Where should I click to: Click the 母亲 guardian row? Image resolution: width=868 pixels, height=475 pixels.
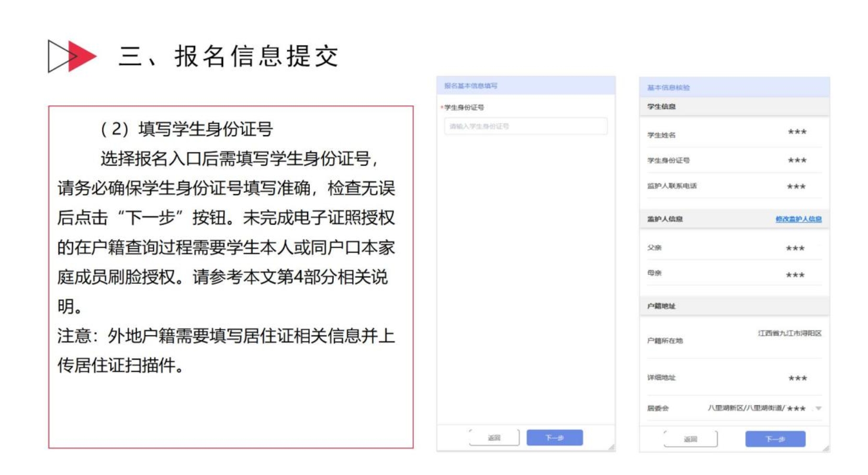[x=734, y=273]
